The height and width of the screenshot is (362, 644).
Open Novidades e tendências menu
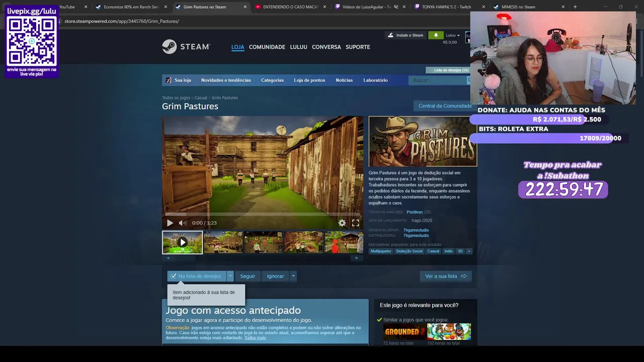(226, 80)
